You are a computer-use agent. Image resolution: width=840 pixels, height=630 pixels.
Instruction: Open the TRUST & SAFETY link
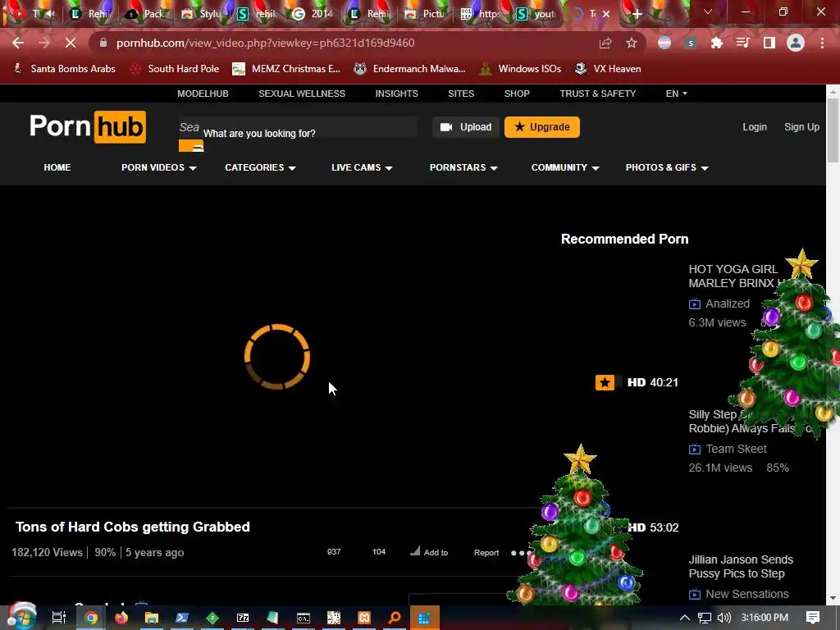[598, 94]
